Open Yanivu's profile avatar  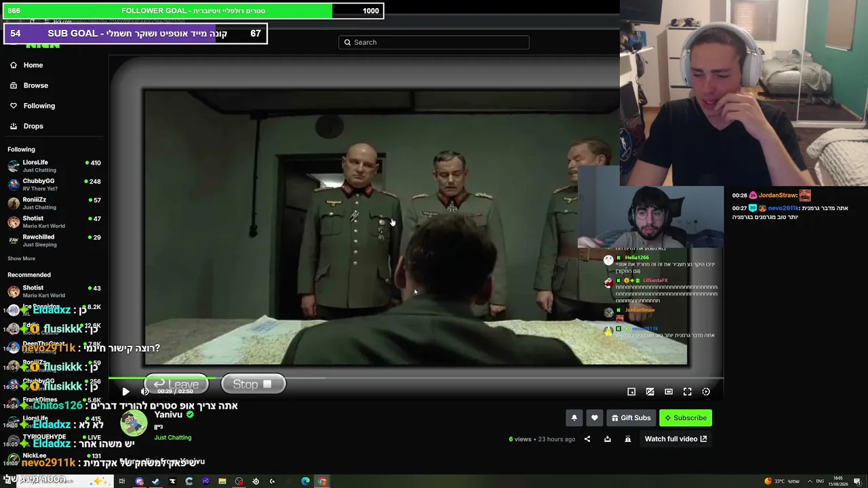pos(134,424)
